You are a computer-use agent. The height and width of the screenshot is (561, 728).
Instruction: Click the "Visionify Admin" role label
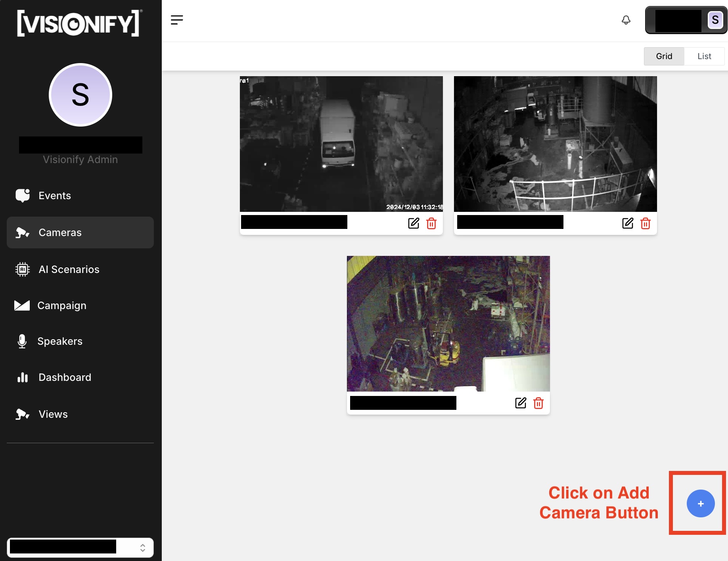coord(80,159)
